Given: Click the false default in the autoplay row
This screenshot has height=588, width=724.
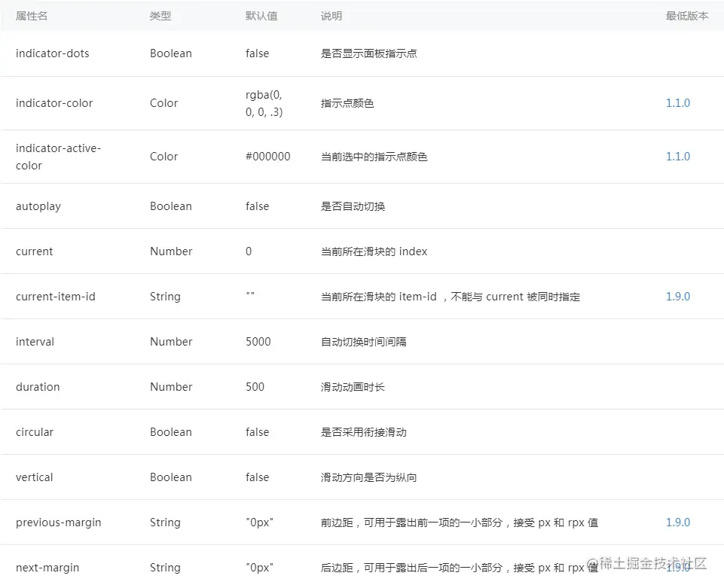Looking at the screenshot, I should click(x=257, y=206).
